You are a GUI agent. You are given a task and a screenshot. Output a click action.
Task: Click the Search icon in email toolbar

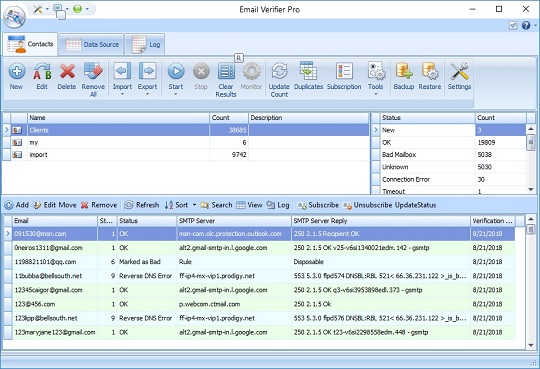click(205, 205)
